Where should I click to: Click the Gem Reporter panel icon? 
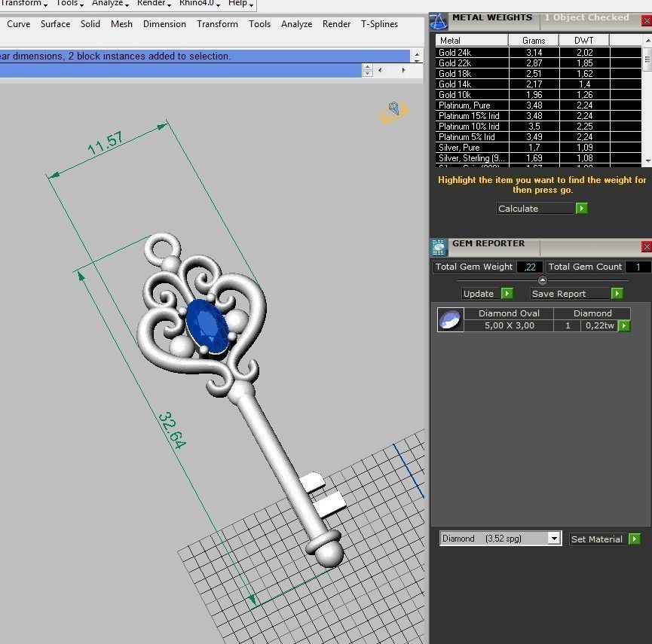coord(438,247)
